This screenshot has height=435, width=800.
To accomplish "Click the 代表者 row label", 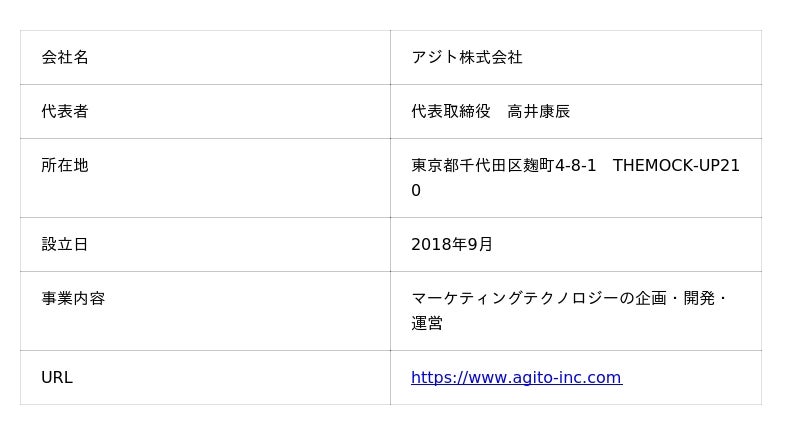I will click(x=65, y=112).
